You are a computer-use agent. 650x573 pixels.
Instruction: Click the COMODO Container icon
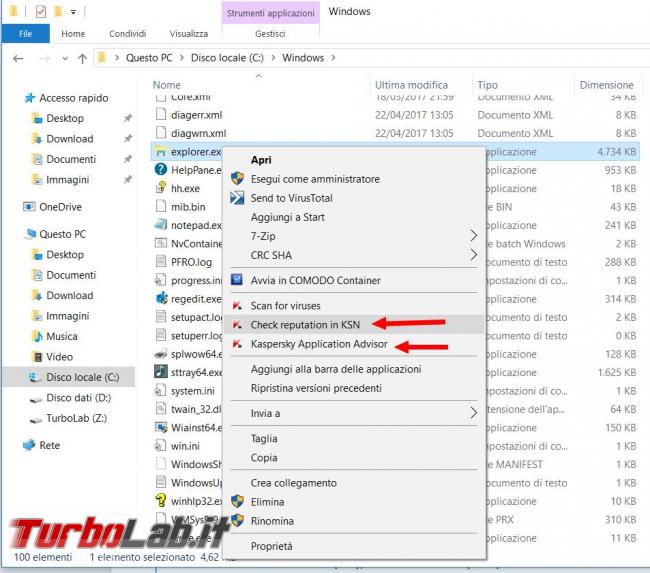[x=237, y=280]
